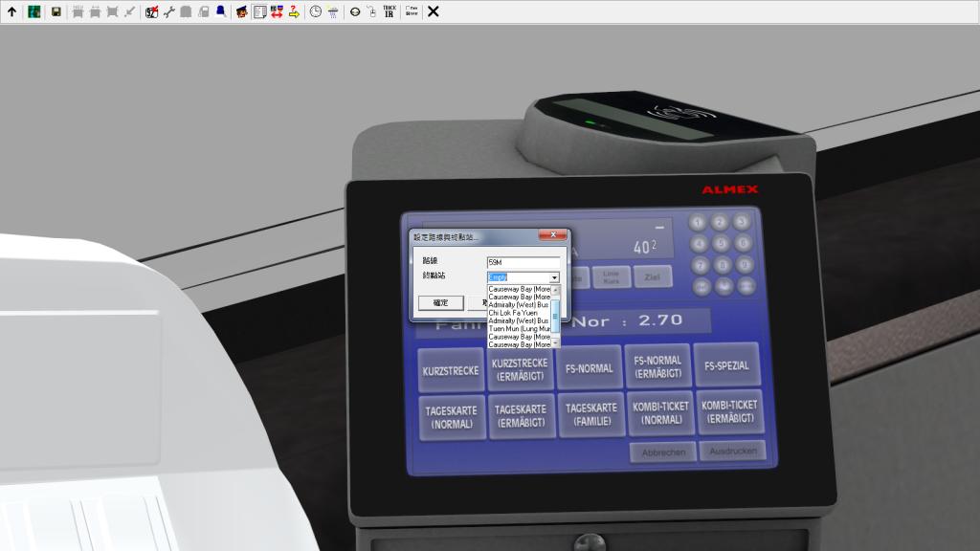Click the terminus combo box showing Empty

(523, 276)
